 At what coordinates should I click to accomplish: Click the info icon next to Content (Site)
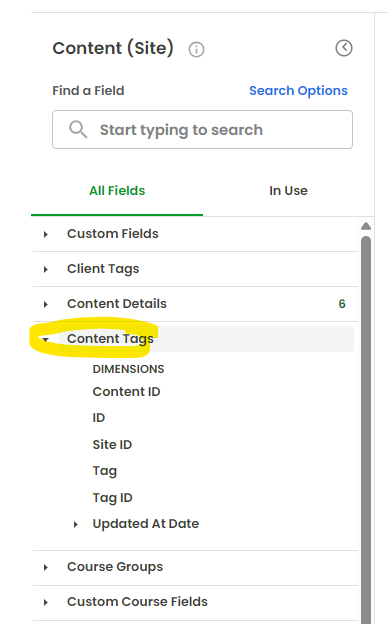click(196, 50)
